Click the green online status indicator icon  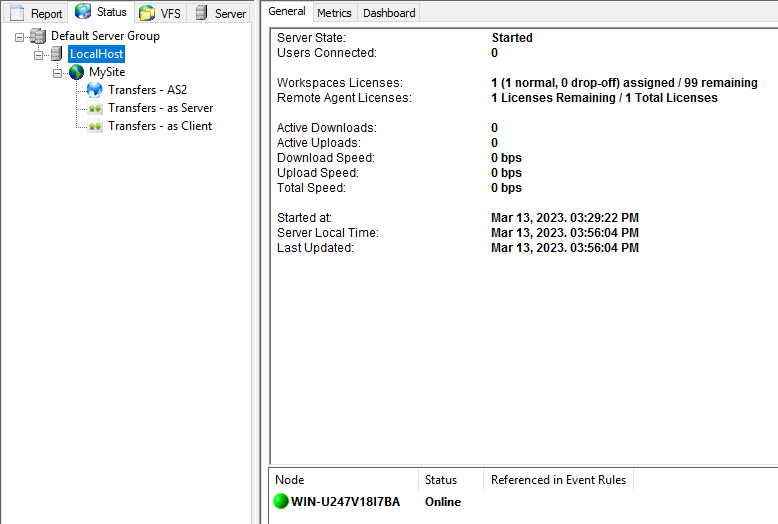[280, 502]
